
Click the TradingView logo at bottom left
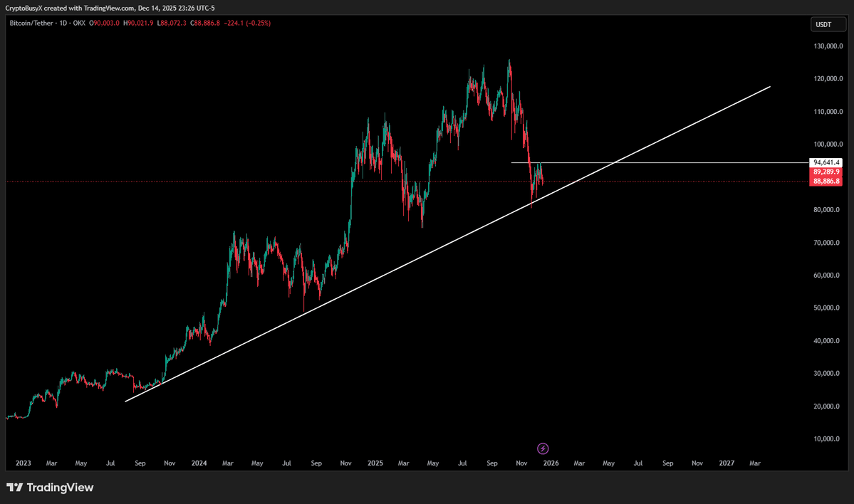click(50, 487)
